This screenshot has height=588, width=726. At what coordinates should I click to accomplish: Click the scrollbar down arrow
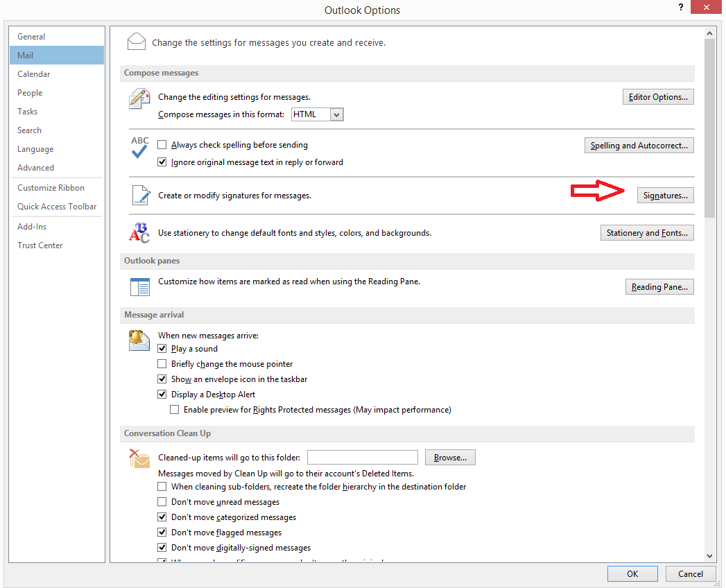tap(709, 555)
